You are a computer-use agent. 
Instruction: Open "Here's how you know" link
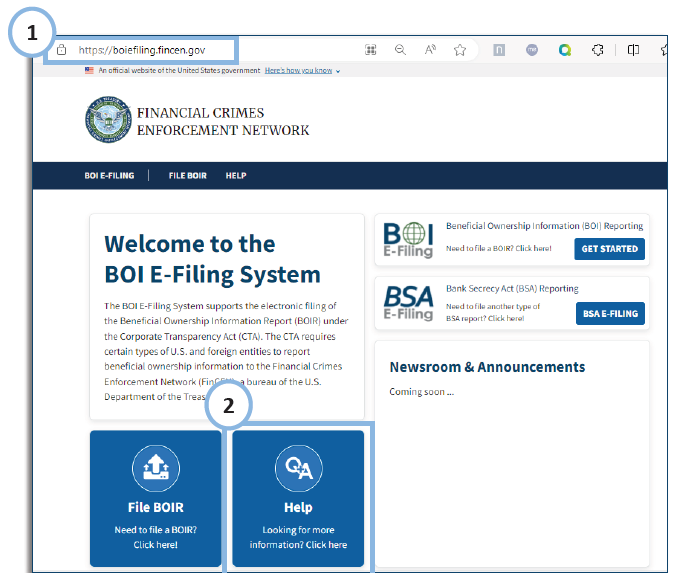tap(298, 70)
